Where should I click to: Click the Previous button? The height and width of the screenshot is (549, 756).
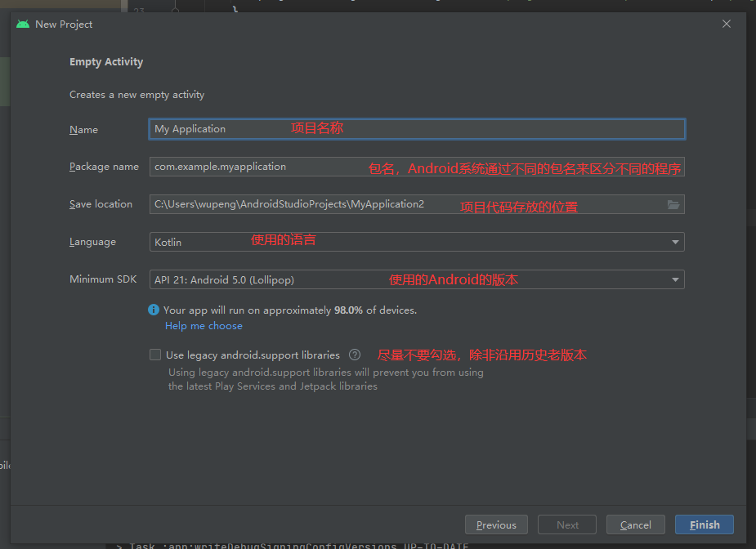pos(496,524)
